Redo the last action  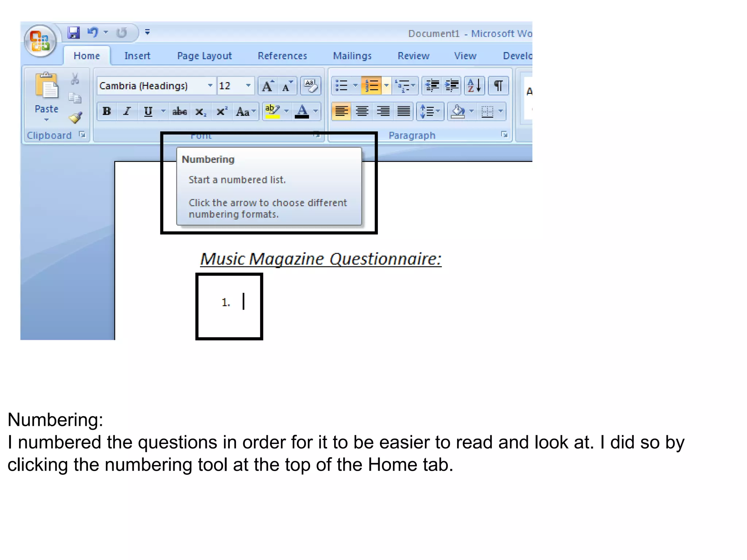tap(121, 33)
